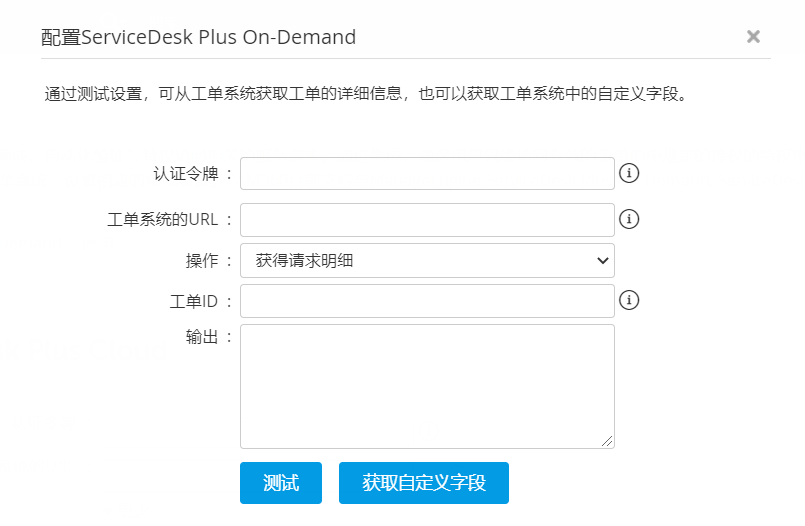Click inside the 输出 text area
805x526 pixels.
[427, 386]
